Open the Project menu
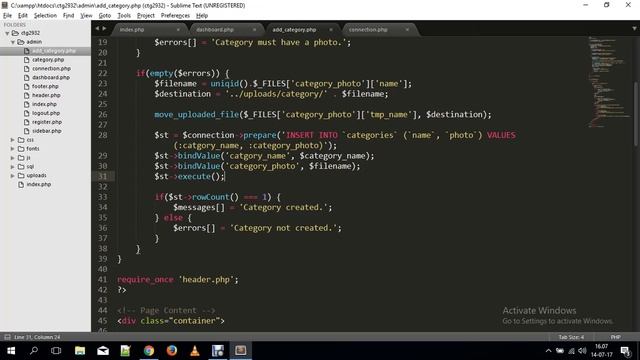Screen dimensions: 640x360 click(146, 16)
